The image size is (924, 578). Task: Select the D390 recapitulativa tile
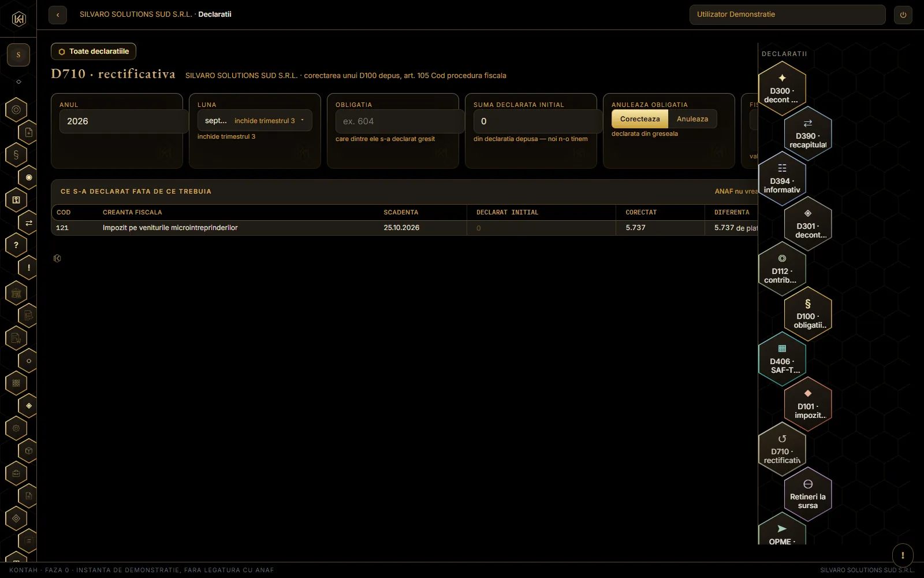pos(808,134)
